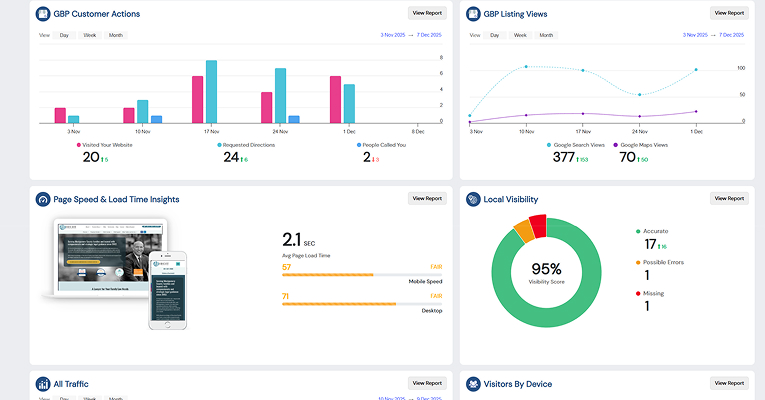The image size is (765, 400).
Task: Switch Customer Actions view to Week
Action: point(90,35)
